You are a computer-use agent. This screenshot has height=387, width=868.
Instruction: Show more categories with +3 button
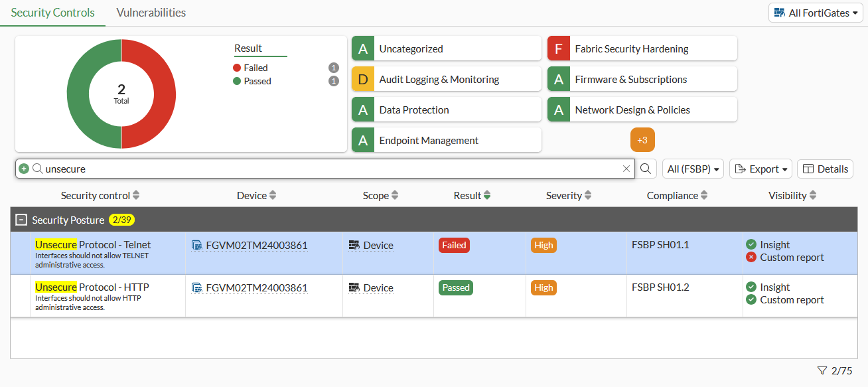tap(642, 140)
